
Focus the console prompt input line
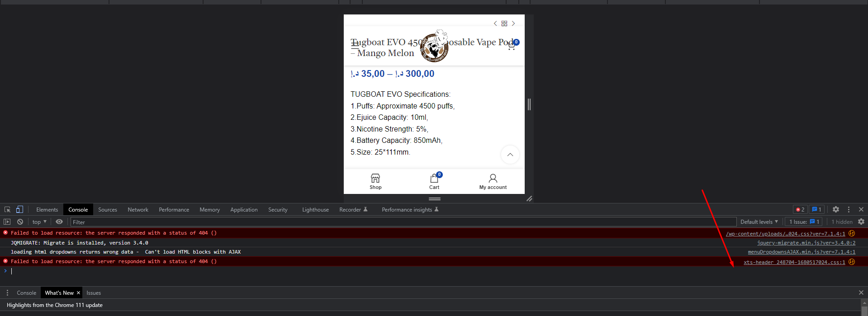coord(434,271)
